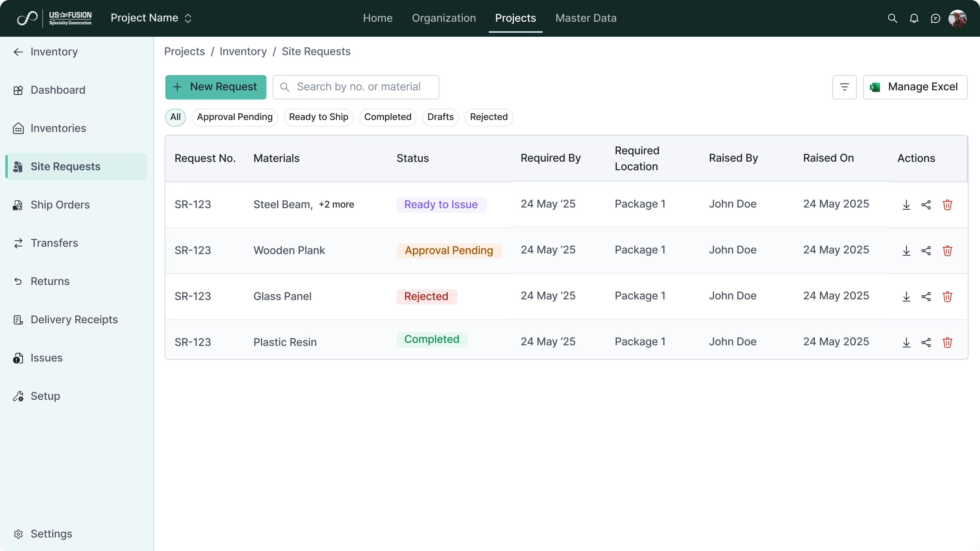Toggle the Drafts filter chip

(x=440, y=117)
